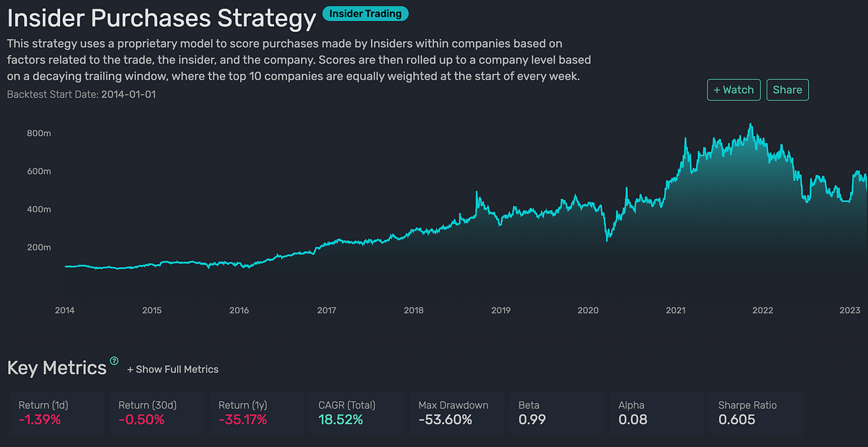
Task: Select the Beta metric card
Action: pyautogui.click(x=556, y=414)
